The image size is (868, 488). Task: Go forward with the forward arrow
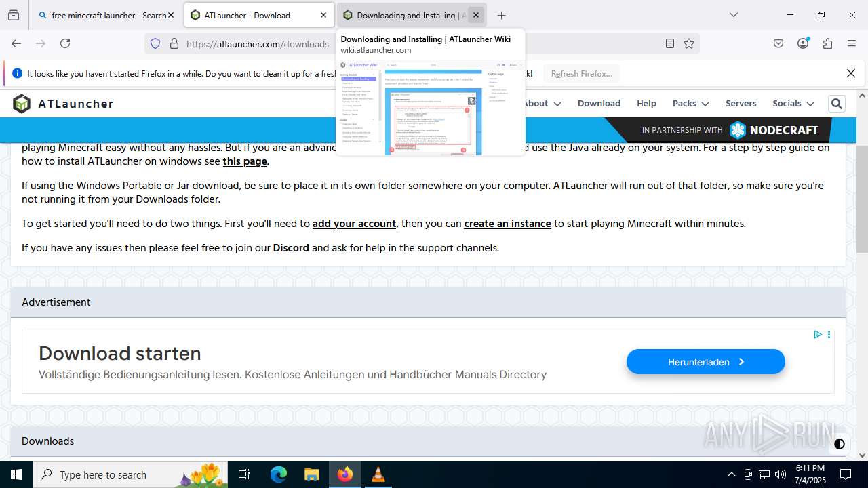41,43
